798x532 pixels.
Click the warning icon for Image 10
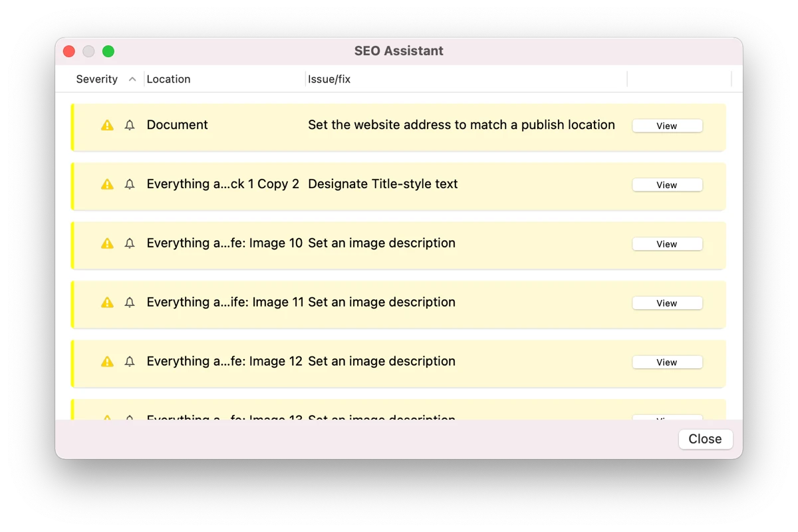tap(107, 243)
